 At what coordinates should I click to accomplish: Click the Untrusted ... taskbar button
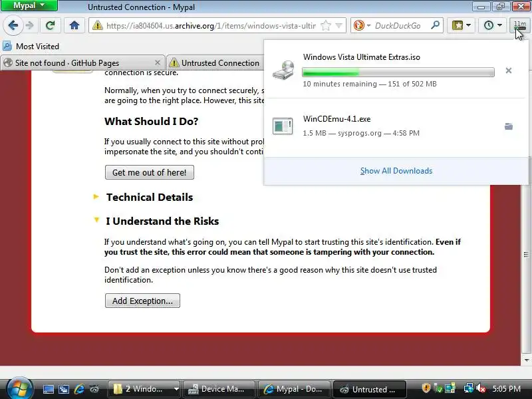tap(370, 389)
